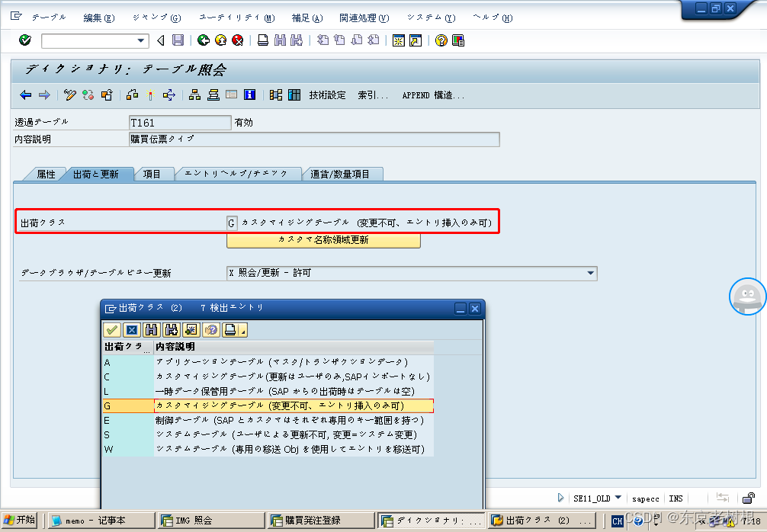The width and height of the screenshot is (767, 532).
Task: Toggle Display/Change pencil icon
Action: (x=70, y=95)
